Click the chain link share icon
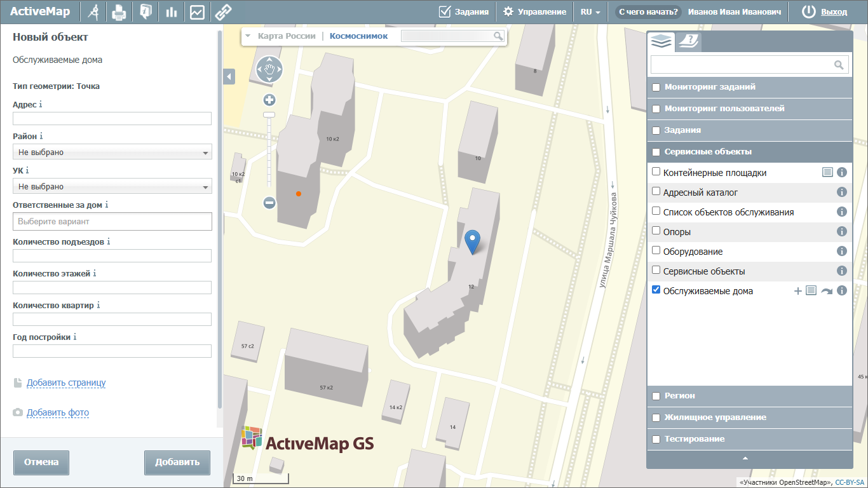Viewport: 868px width, 488px height. 222,11
